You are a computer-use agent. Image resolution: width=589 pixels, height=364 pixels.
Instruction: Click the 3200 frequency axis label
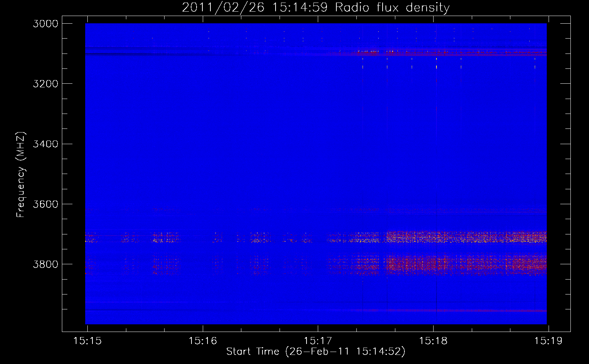click(x=46, y=84)
